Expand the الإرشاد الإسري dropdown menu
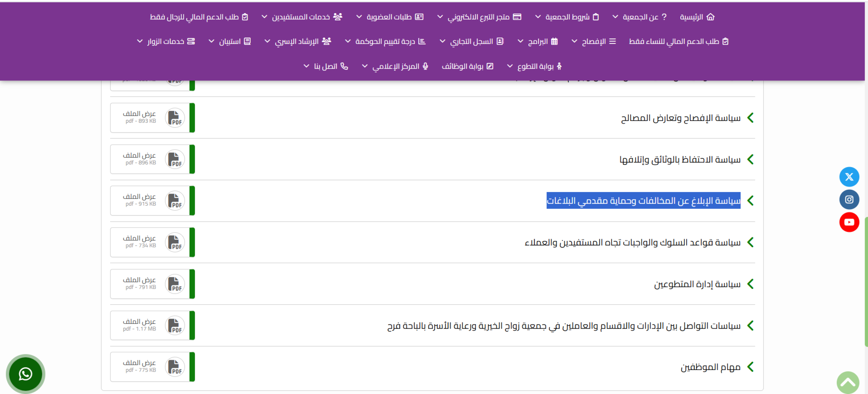This screenshot has height=394, width=868. coord(267,41)
